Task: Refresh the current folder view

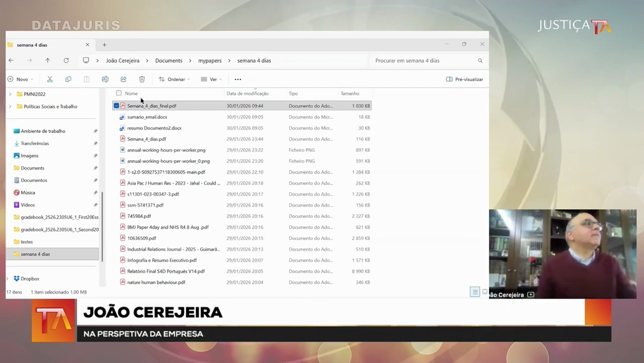Action: coord(66,60)
